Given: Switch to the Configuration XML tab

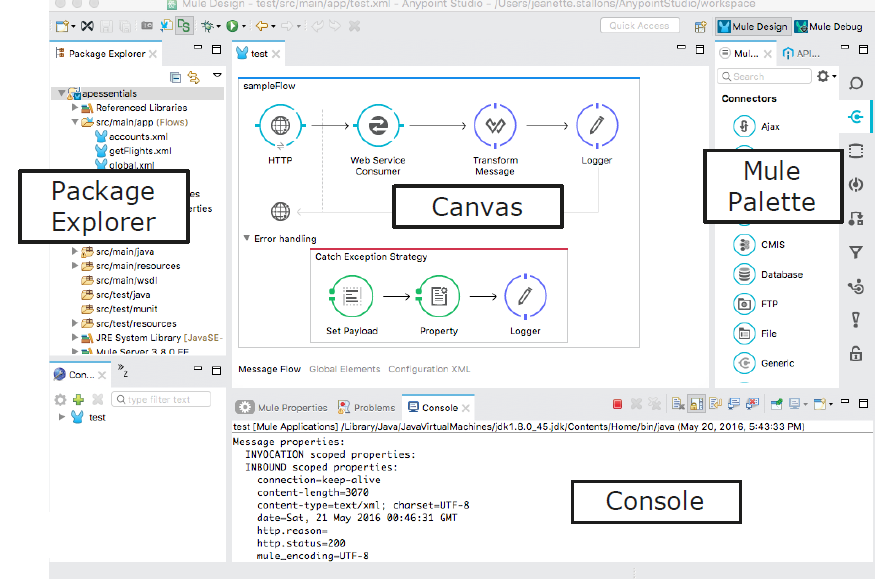Looking at the screenshot, I should tap(429, 369).
